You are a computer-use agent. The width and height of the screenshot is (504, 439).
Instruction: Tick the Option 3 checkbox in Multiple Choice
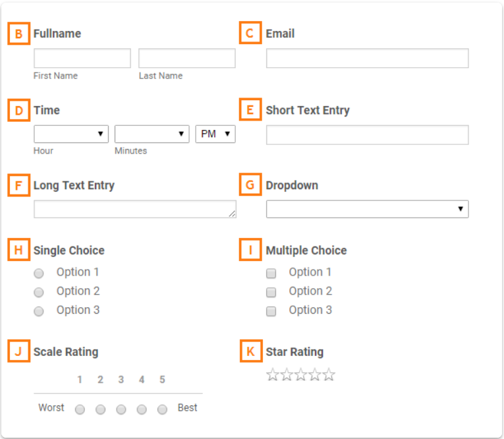pos(271,311)
